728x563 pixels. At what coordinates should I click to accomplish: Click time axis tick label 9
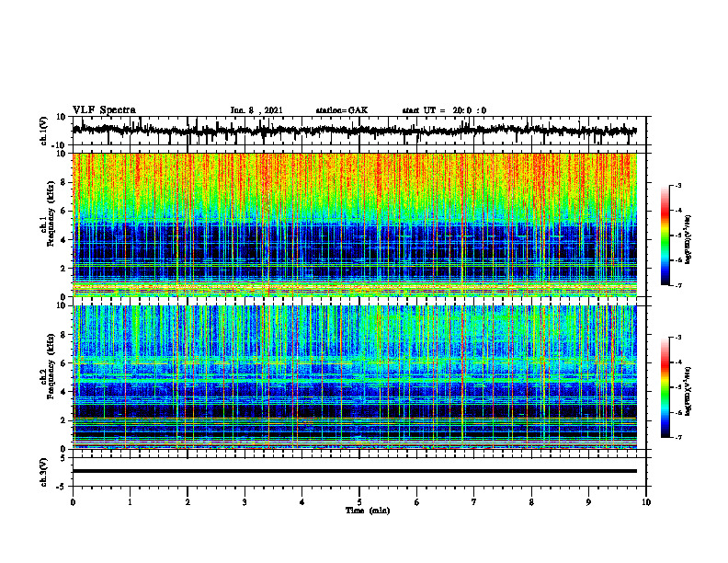click(588, 502)
